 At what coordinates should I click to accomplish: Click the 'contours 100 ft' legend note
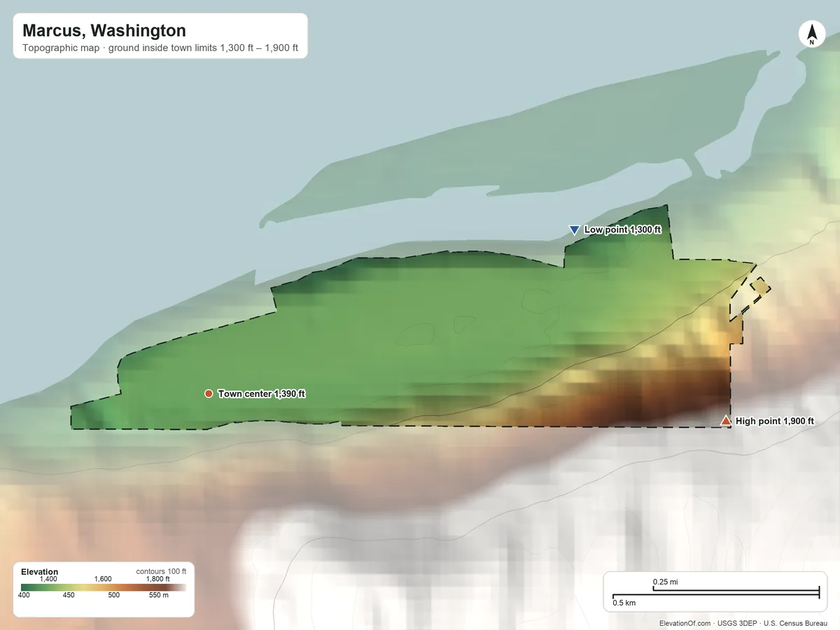tap(161, 571)
